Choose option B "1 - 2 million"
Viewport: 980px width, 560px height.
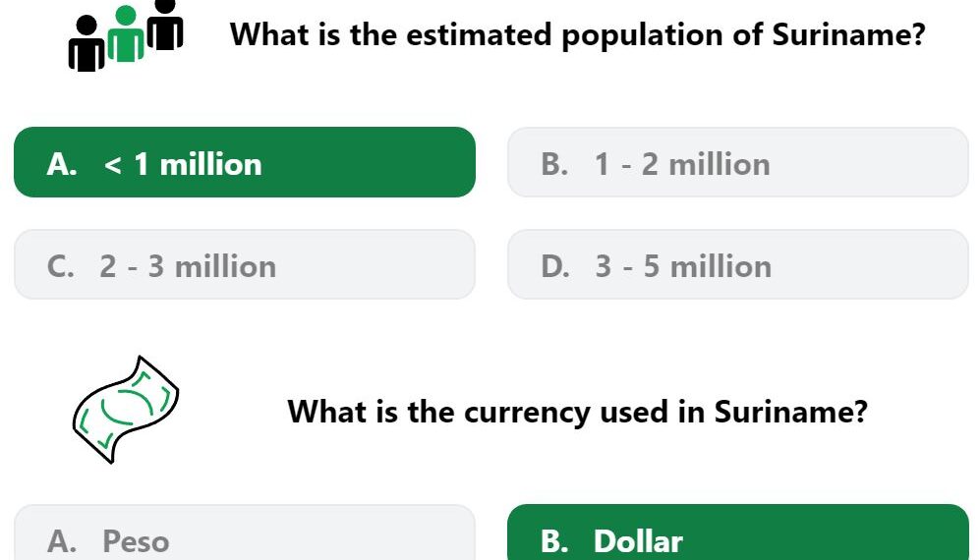(x=738, y=162)
